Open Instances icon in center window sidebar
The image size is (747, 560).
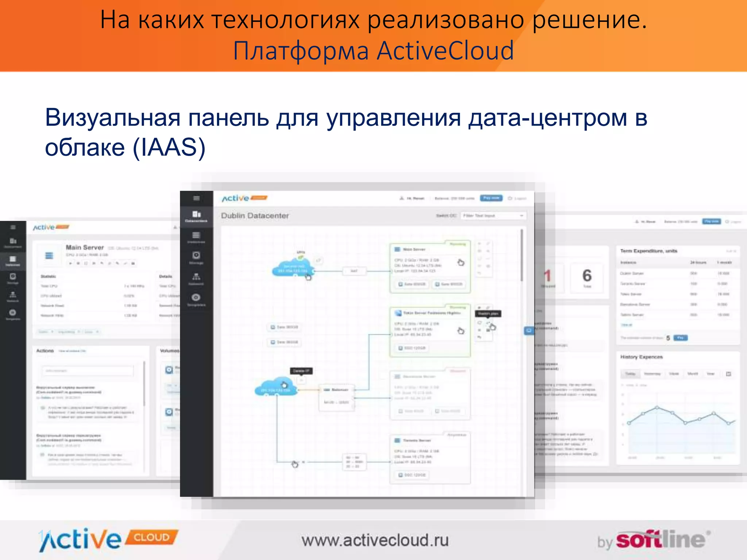pos(196,237)
